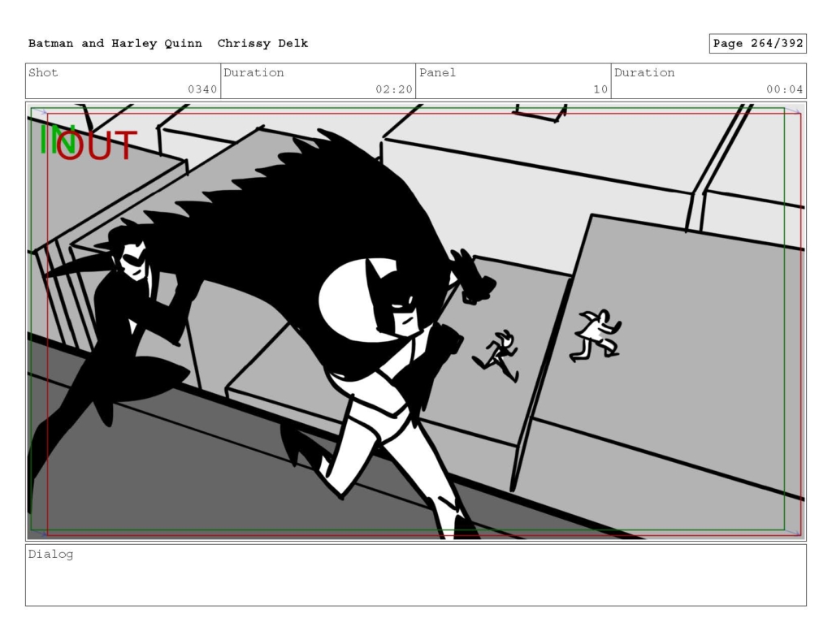The width and height of the screenshot is (832, 644).
Task: Click the "Shot" header label
Action: click(x=43, y=72)
